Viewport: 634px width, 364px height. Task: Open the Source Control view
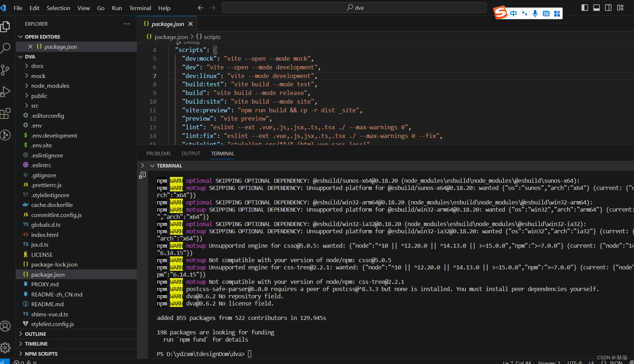[5, 70]
